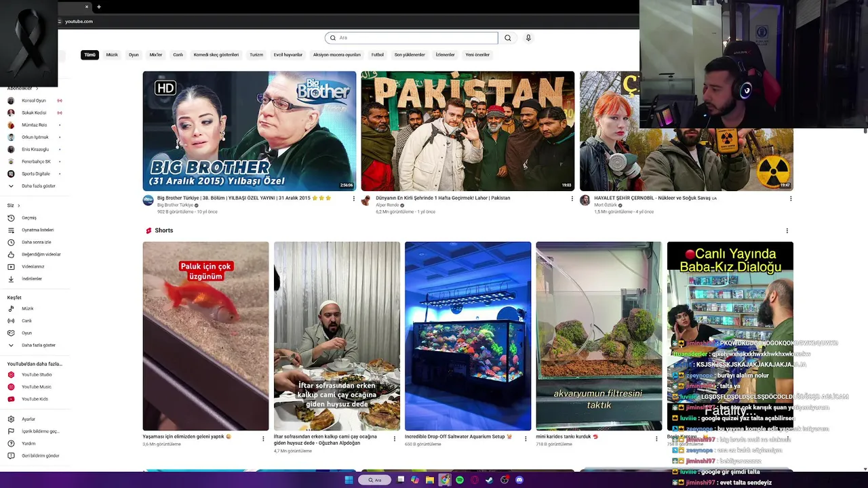Expand the Abonelikler section chevron
This screenshot has height=488, width=868.
pos(37,88)
